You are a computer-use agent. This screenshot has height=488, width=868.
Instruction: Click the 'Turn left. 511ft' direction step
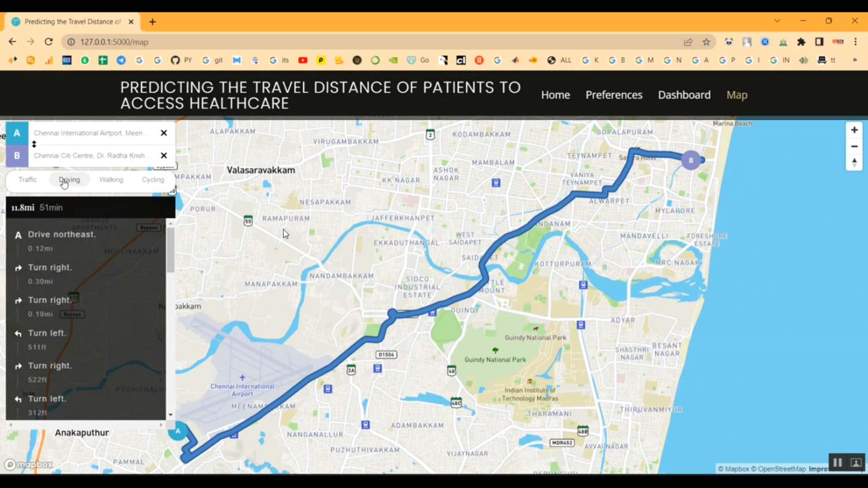(47, 339)
